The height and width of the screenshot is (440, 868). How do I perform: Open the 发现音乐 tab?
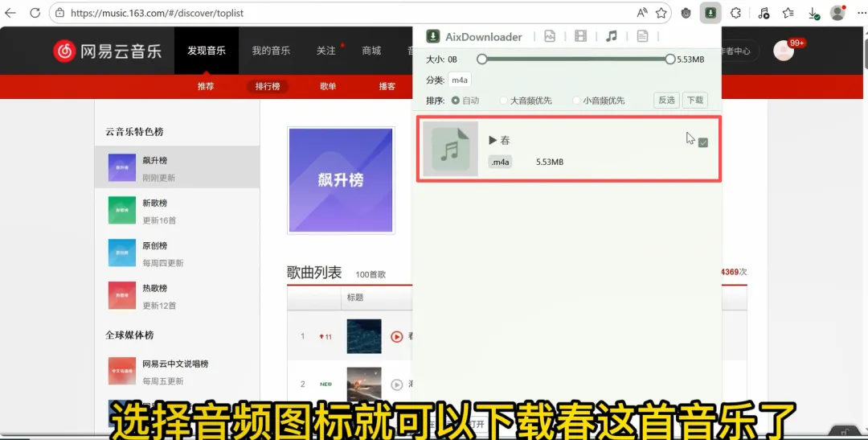(207, 51)
